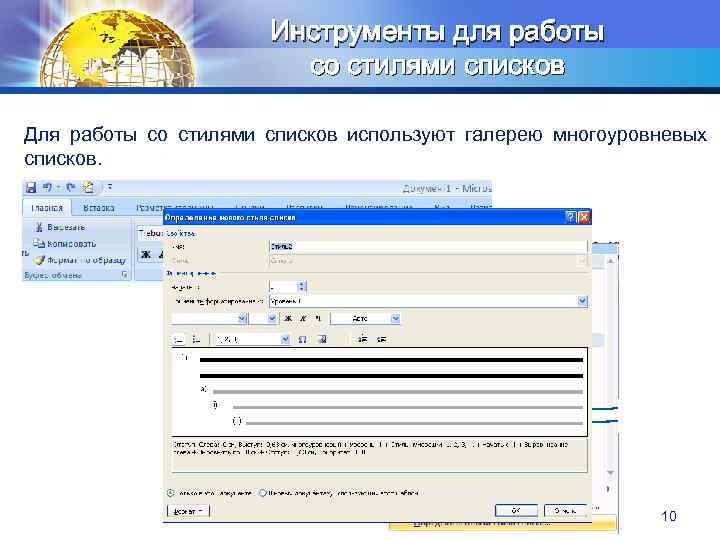Click Формат по образцу brush command

pyautogui.click(x=80, y=260)
